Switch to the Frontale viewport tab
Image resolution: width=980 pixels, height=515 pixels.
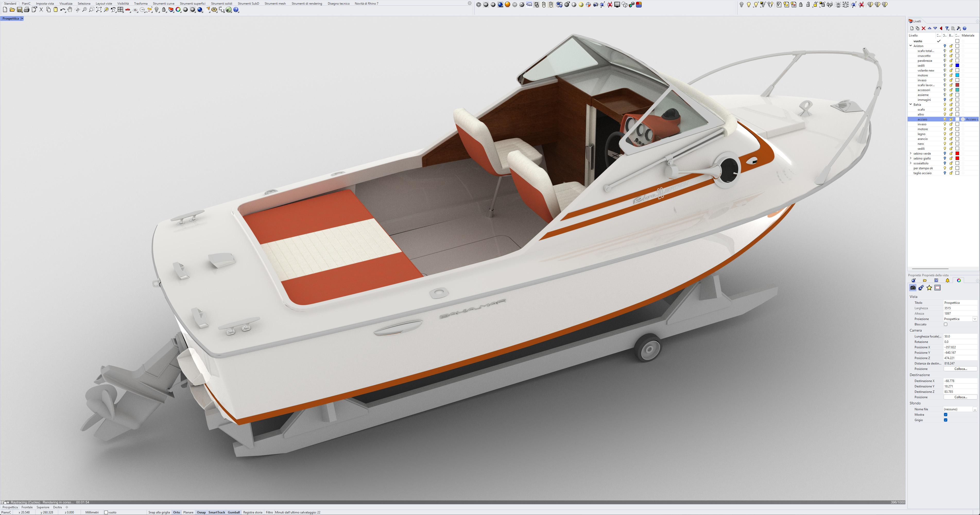[27, 507]
